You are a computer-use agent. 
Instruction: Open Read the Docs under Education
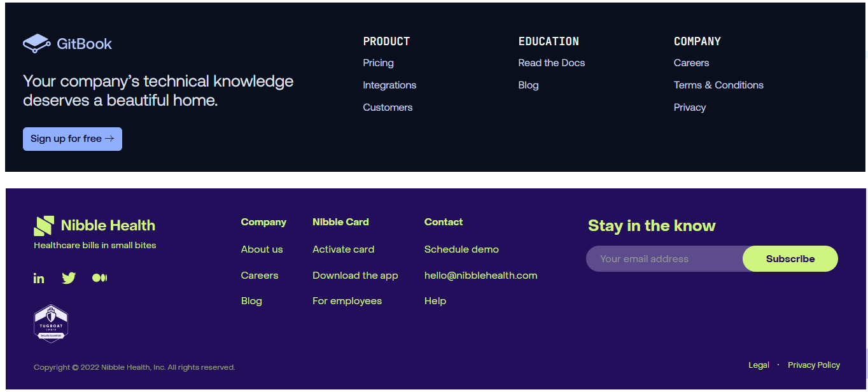[x=551, y=62]
